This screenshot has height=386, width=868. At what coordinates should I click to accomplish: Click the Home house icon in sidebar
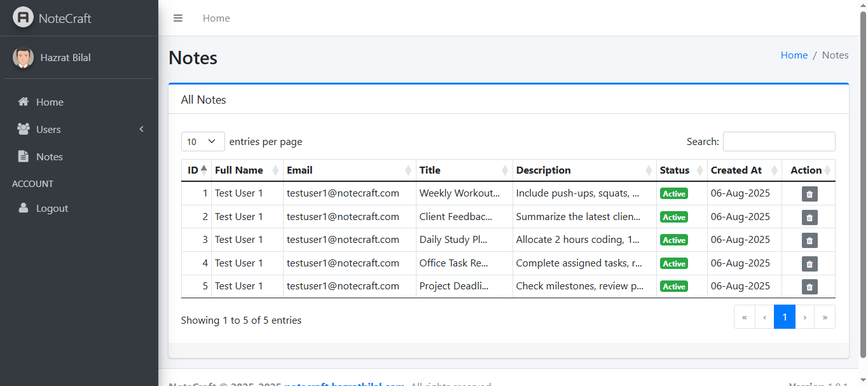[24, 102]
